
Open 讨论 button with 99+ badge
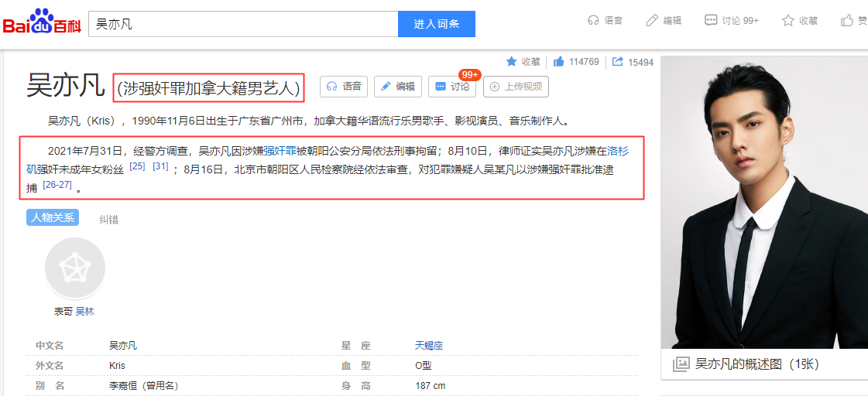point(451,87)
